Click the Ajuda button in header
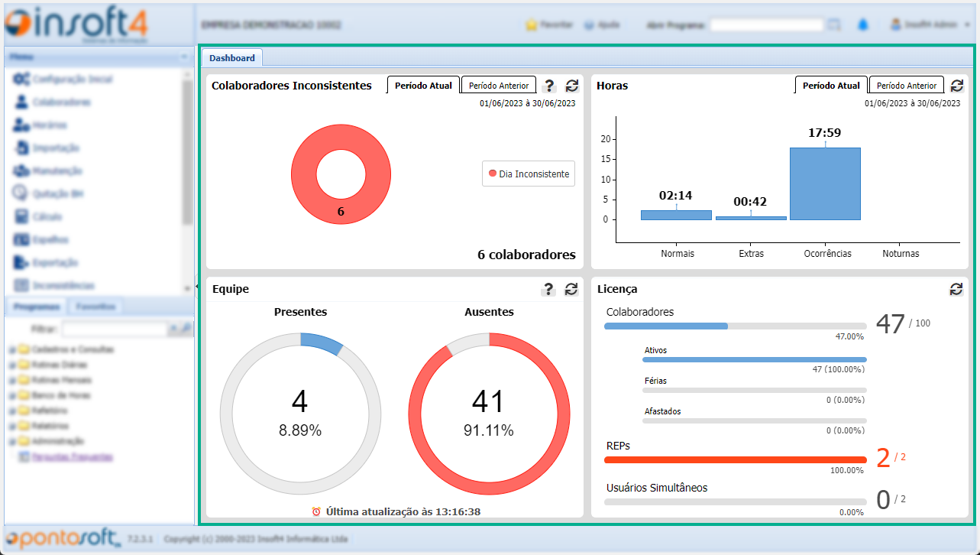980x555 pixels. pos(602,24)
